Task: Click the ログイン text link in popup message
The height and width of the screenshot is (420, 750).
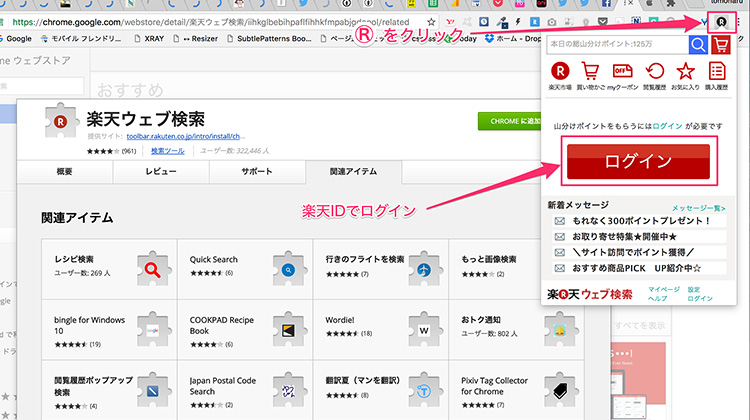Action: tap(667, 126)
